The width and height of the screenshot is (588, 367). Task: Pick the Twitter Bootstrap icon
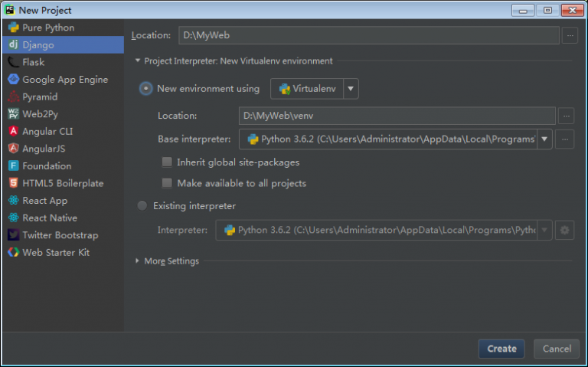coord(14,235)
